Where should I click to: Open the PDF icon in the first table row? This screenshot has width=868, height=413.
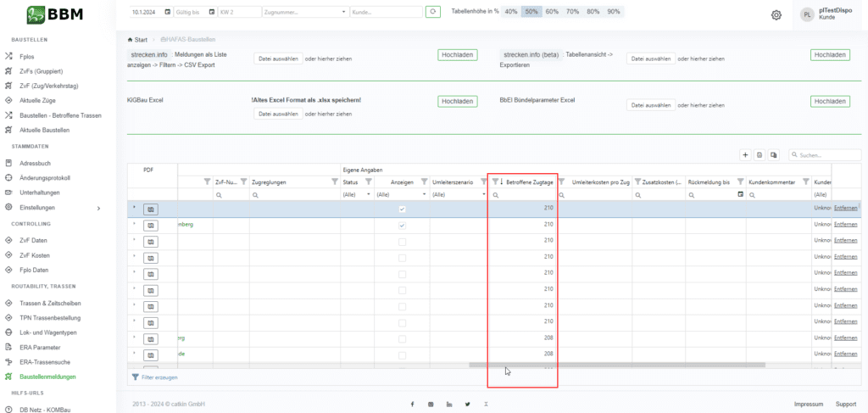151,209
